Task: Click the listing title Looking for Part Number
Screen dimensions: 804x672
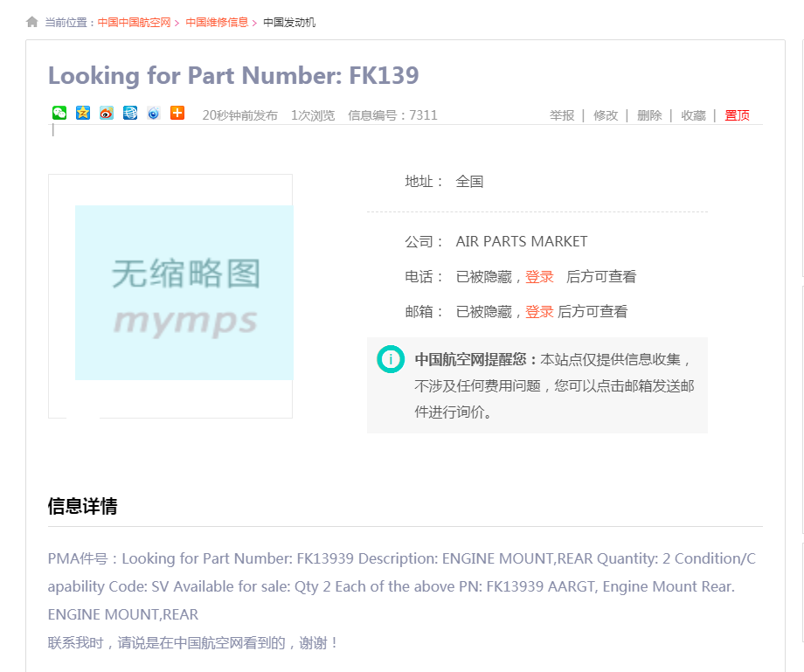Action: coord(233,76)
